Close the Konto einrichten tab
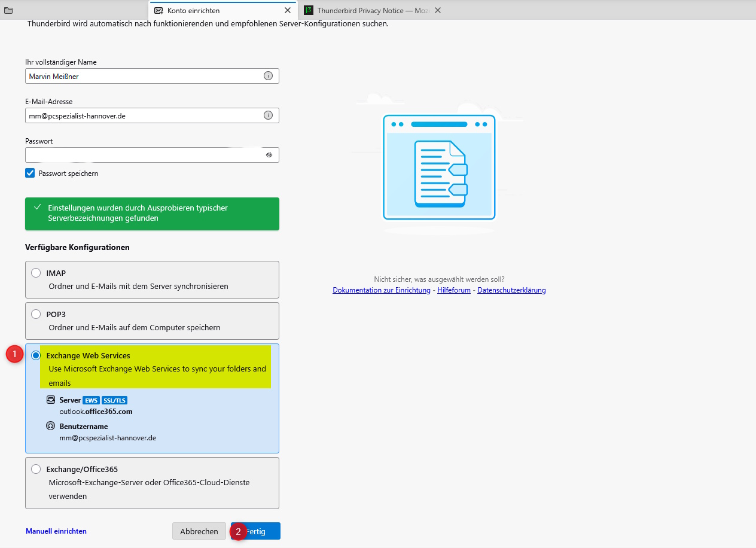The height and width of the screenshot is (548, 756). click(288, 10)
